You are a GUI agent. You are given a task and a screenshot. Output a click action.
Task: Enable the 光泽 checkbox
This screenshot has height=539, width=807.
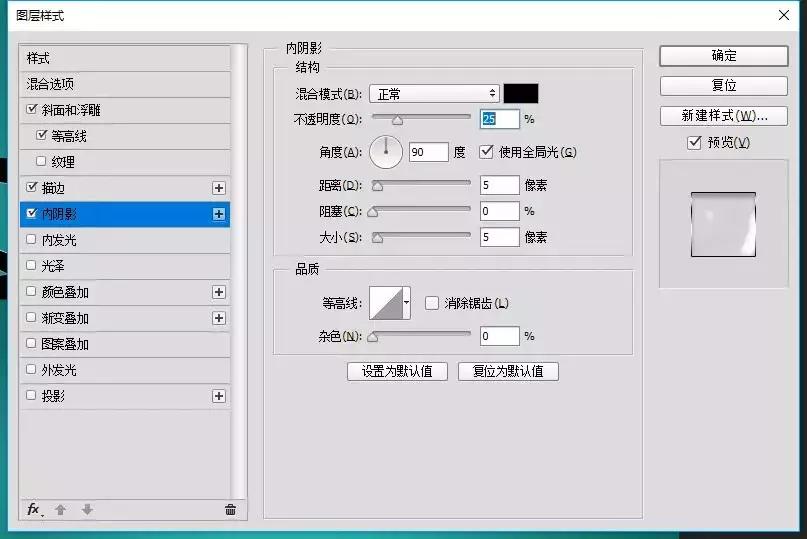click(31, 265)
